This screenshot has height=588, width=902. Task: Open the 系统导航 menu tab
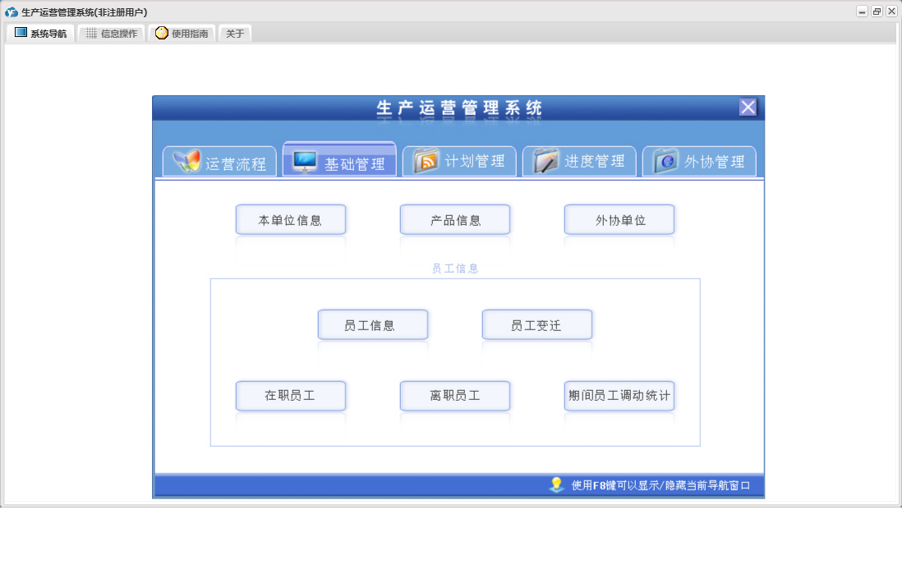click(x=41, y=34)
